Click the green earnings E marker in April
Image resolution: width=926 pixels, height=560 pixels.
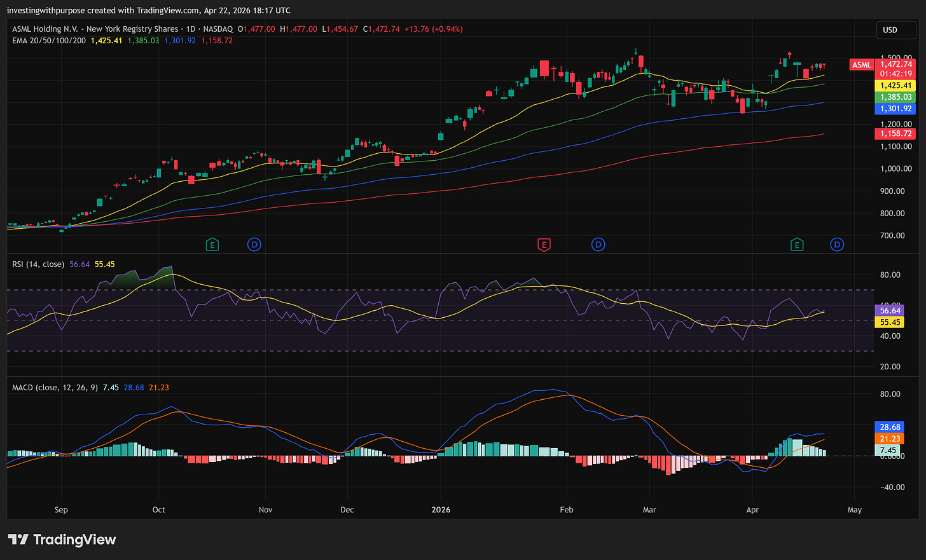tap(796, 245)
